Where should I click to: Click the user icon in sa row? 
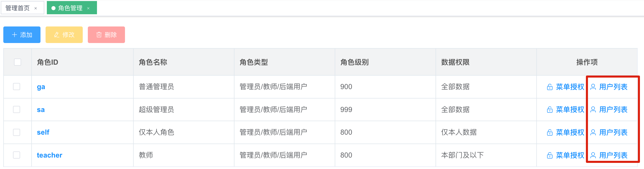593,110
